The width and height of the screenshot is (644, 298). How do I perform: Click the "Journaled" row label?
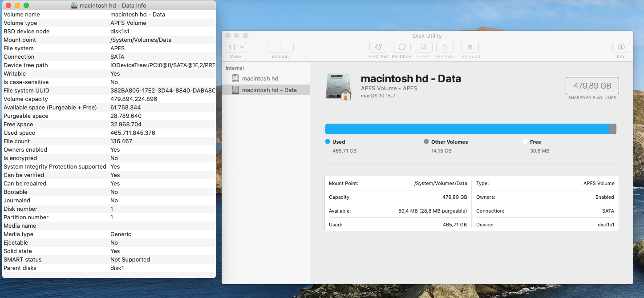tap(17, 201)
